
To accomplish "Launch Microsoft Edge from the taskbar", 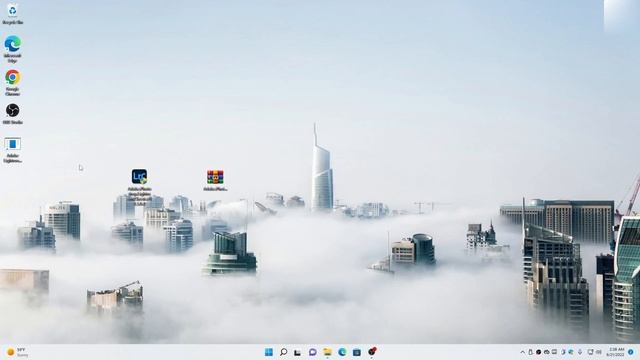I will pyautogui.click(x=342, y=352).
